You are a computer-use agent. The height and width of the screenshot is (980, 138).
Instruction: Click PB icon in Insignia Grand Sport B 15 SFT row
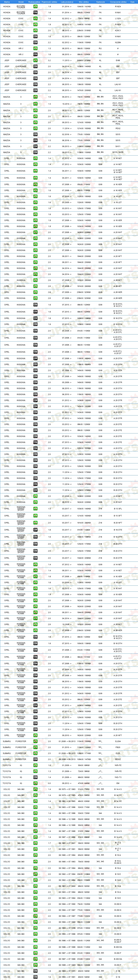coord(35,516)
